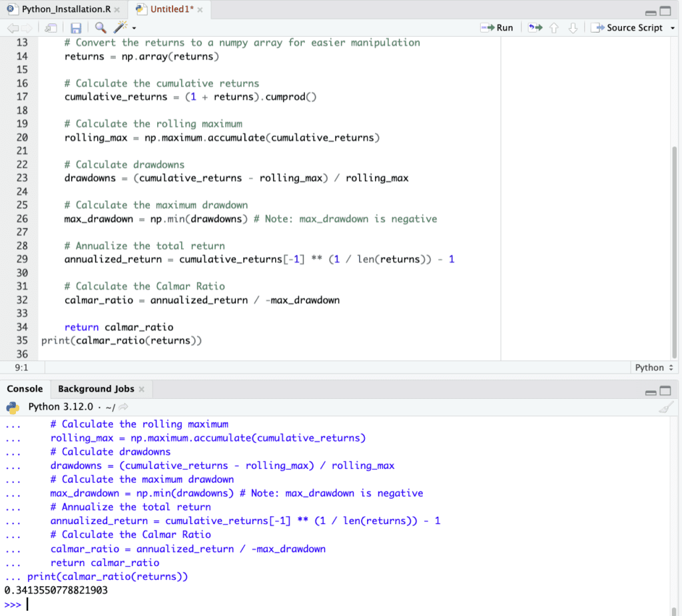Minimize the source editor pane
682x616 pixels.
pos(651,12)
